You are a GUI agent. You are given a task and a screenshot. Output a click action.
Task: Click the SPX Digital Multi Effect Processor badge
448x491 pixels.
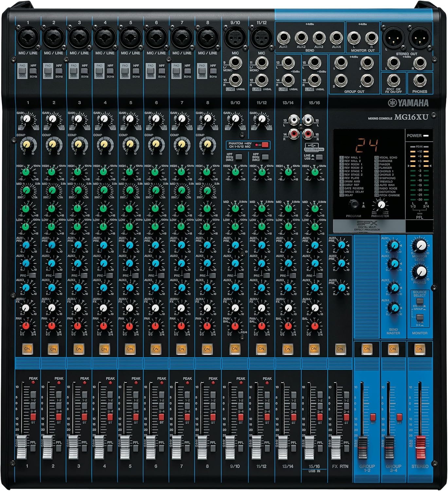pos(367,225)
